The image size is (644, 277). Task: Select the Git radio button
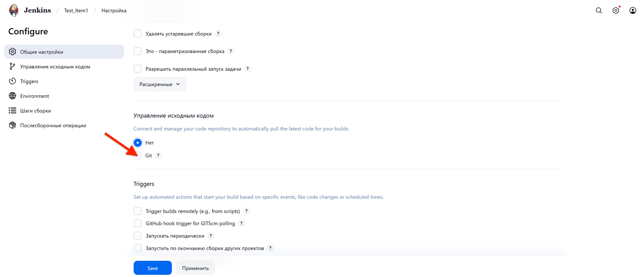138,156
